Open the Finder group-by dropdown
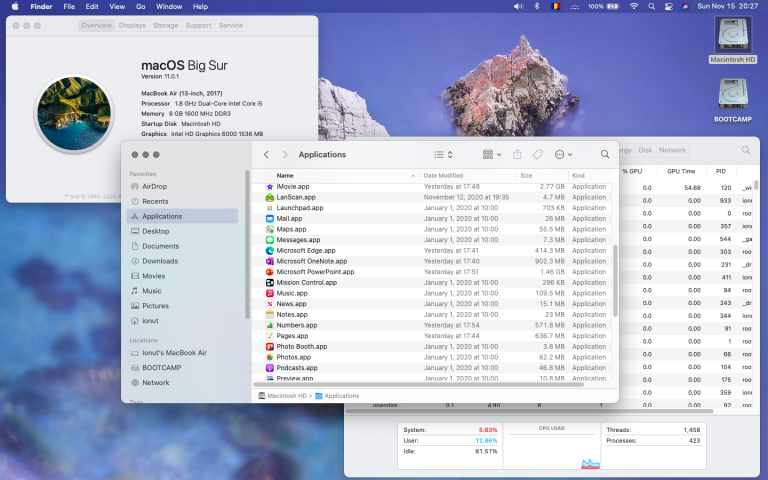Viewport: 768px width, 480px height. coord(492,154)
